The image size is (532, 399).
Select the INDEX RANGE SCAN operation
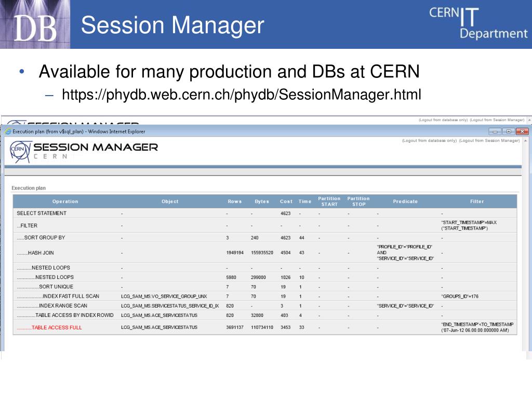[52, 305]
